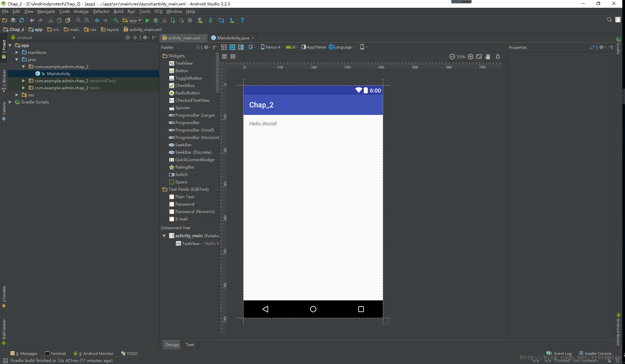Open the app run configuration dropdown
The image size is (625, 364).
click(132, 21)
